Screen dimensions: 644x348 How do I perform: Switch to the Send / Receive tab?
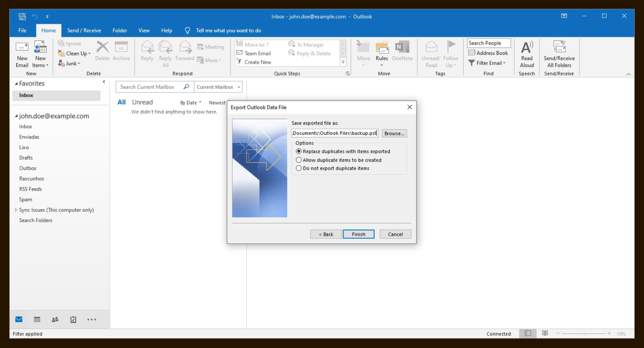point(84,30)
